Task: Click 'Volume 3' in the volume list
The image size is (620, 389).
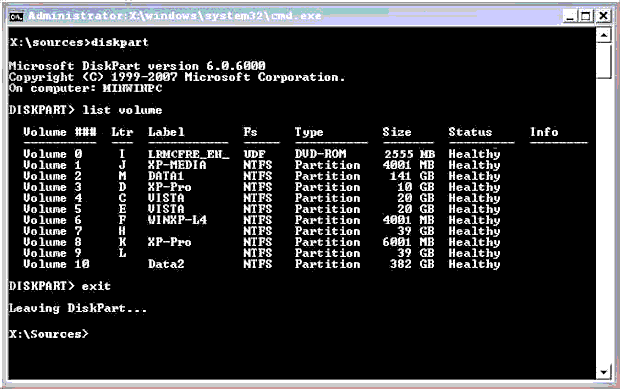Action: pyautogui.click(x=53, y=187)
